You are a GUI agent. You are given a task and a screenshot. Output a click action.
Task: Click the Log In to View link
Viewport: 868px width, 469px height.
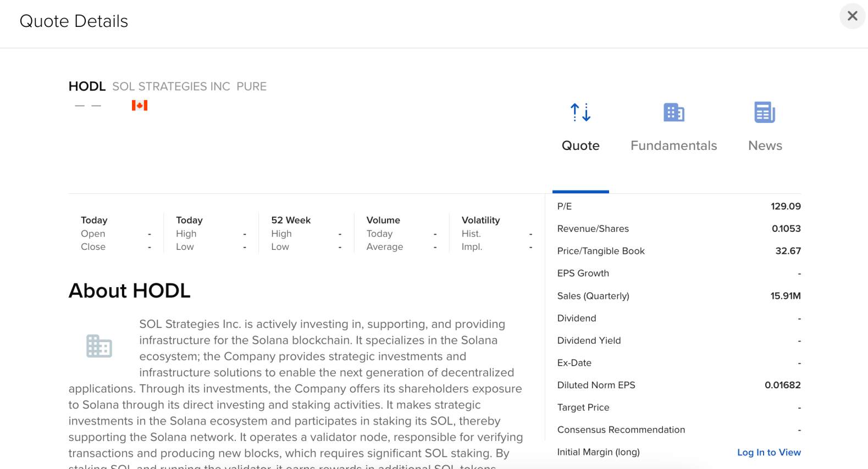[769, 452]
